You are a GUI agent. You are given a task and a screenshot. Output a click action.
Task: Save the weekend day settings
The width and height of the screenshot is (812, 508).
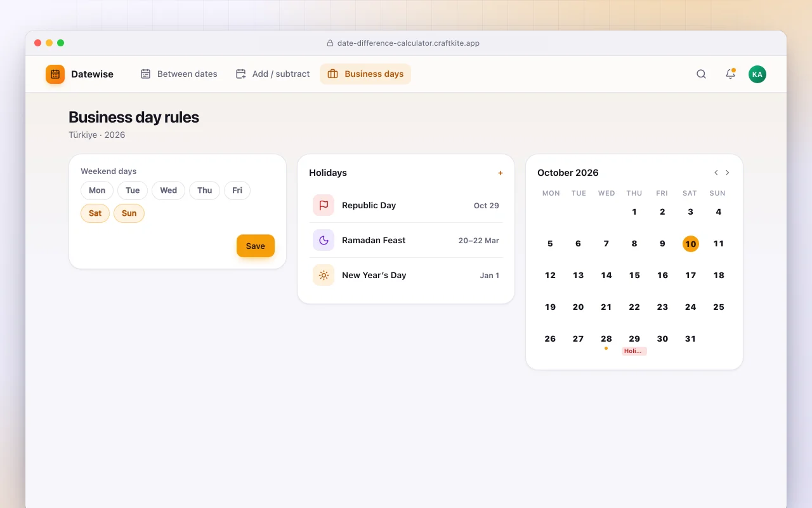point(256,246)
